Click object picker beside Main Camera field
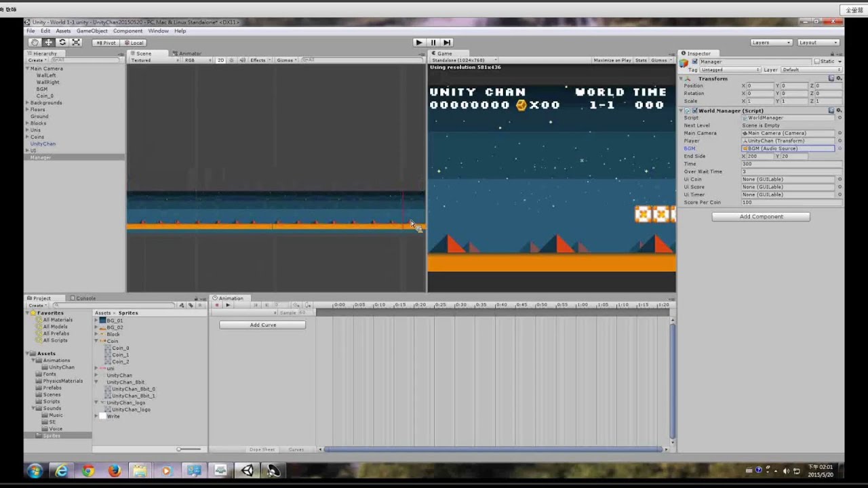The height and width of the screenshot is (488, 868). 840,134
